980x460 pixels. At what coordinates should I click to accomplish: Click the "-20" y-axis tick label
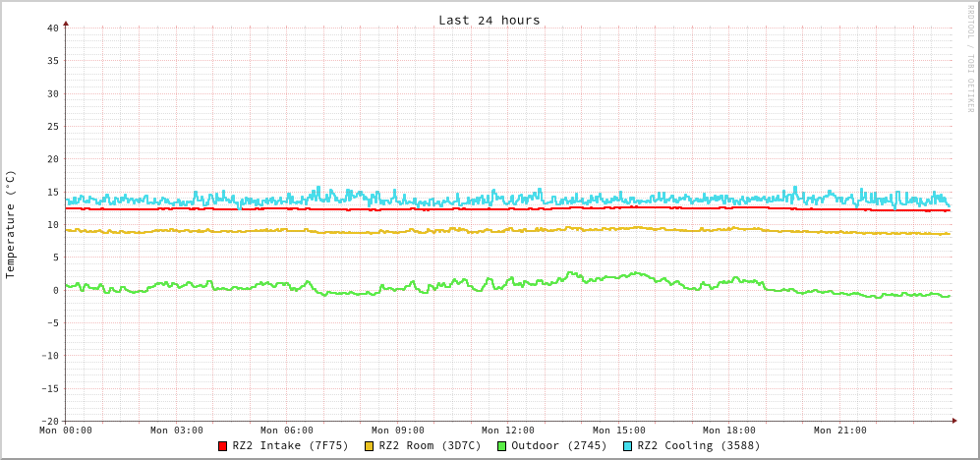click(49, 421)
